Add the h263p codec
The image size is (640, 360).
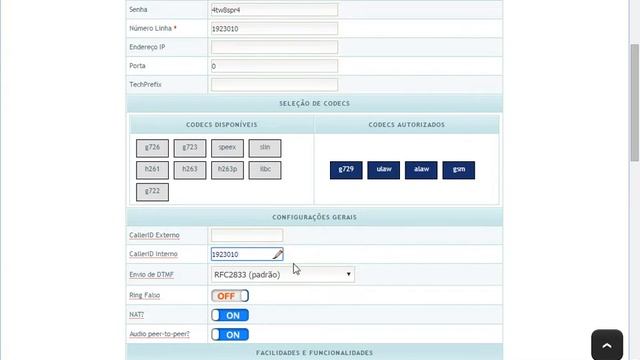click(x=227, y=170)
